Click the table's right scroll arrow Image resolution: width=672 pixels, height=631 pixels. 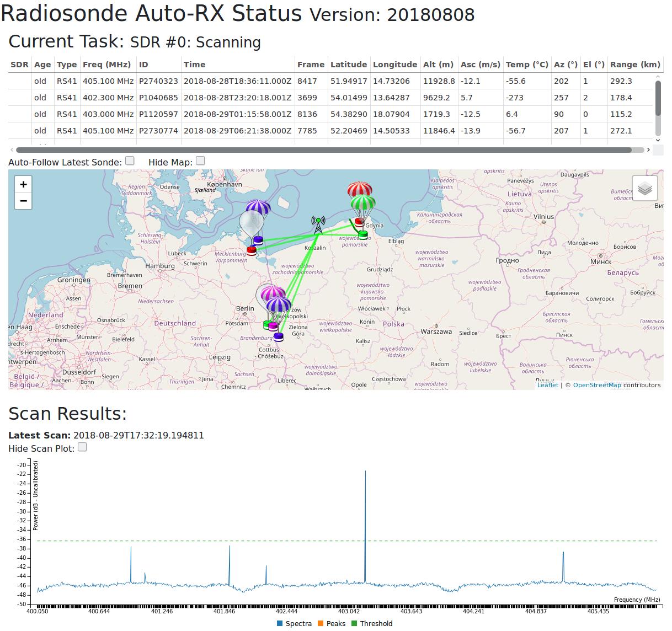click(648, 149)
